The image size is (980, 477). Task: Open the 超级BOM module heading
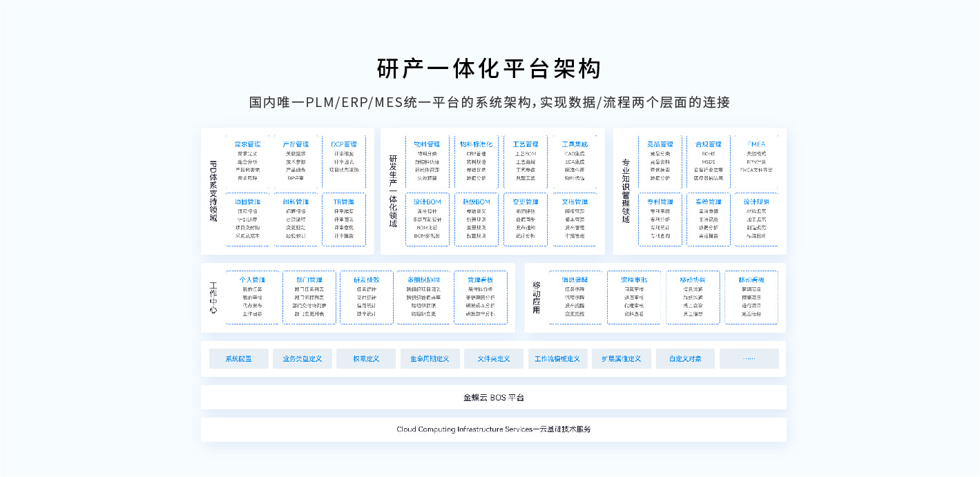477,202
